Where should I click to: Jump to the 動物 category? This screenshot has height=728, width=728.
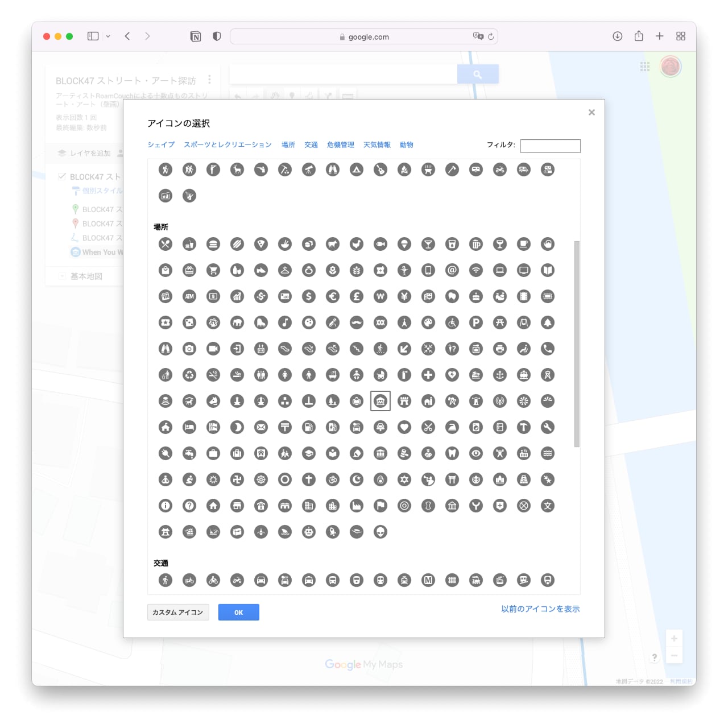pos(406,145)
